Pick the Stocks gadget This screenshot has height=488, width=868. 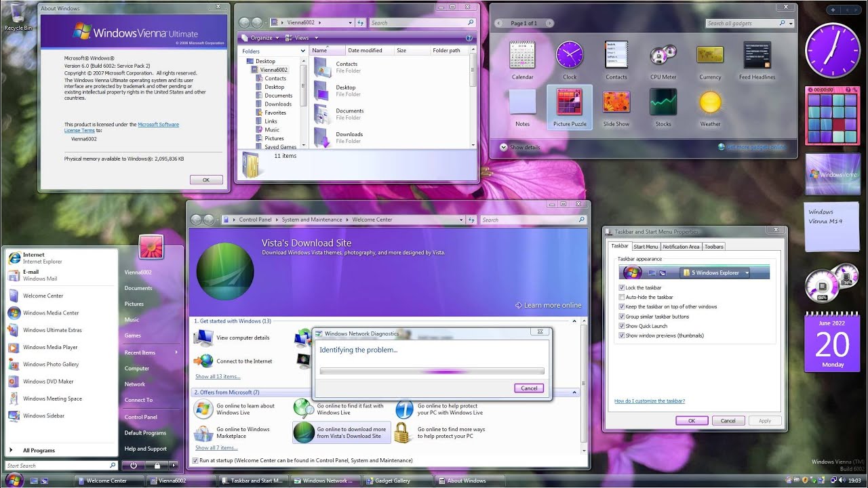pos(663,107)
